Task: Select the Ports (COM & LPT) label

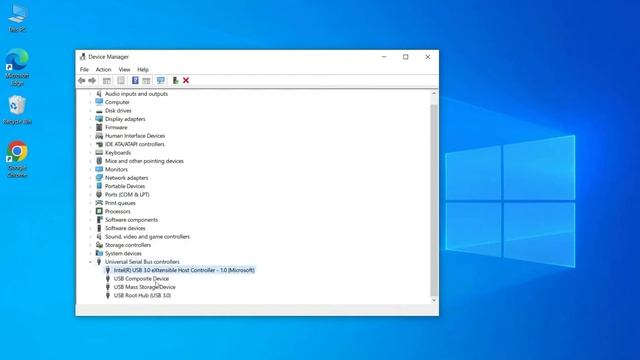Action: click(x=127, y=195)
